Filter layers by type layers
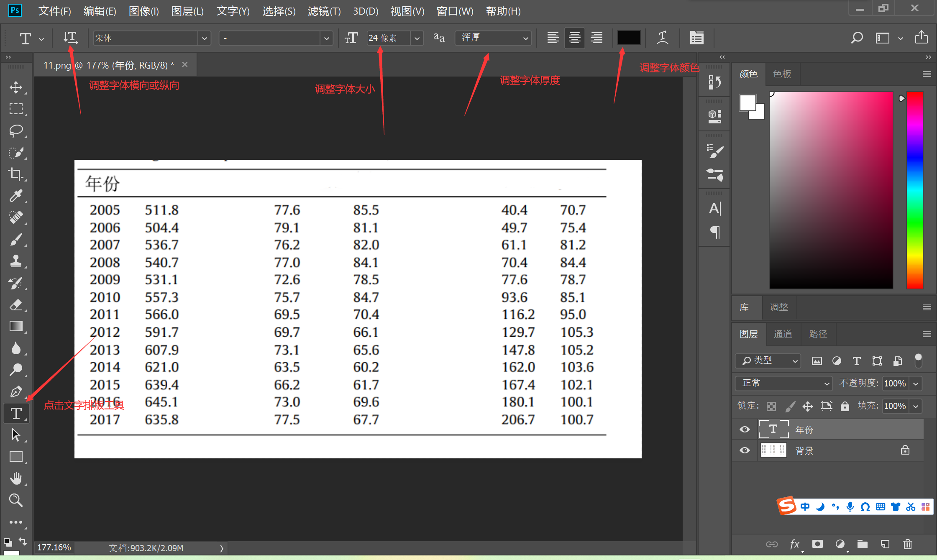The width and height of the screenshot is (937, 560). click(856, 361)
